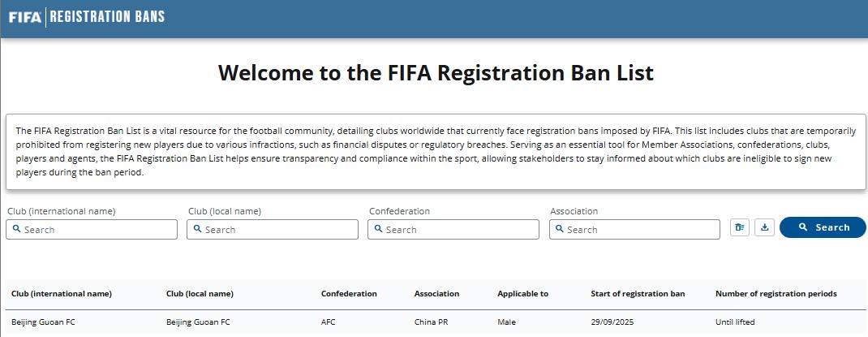Click the Confederation column header
This screenshot has height=337, width=868.
[x=349, y=294]
